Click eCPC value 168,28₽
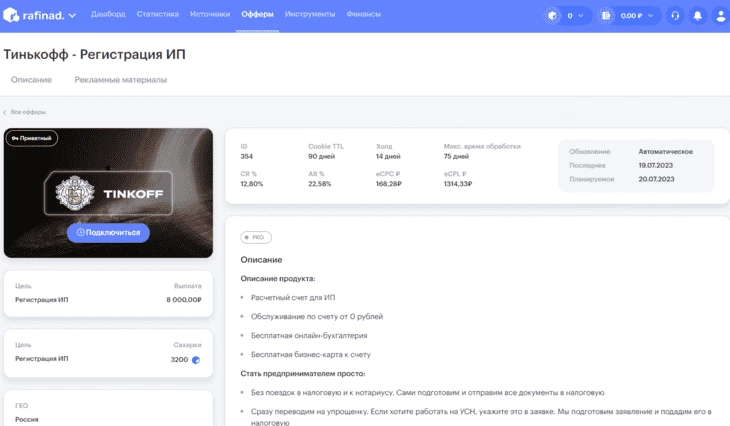This screenshot has width=730, height=426. coord(389,184)
